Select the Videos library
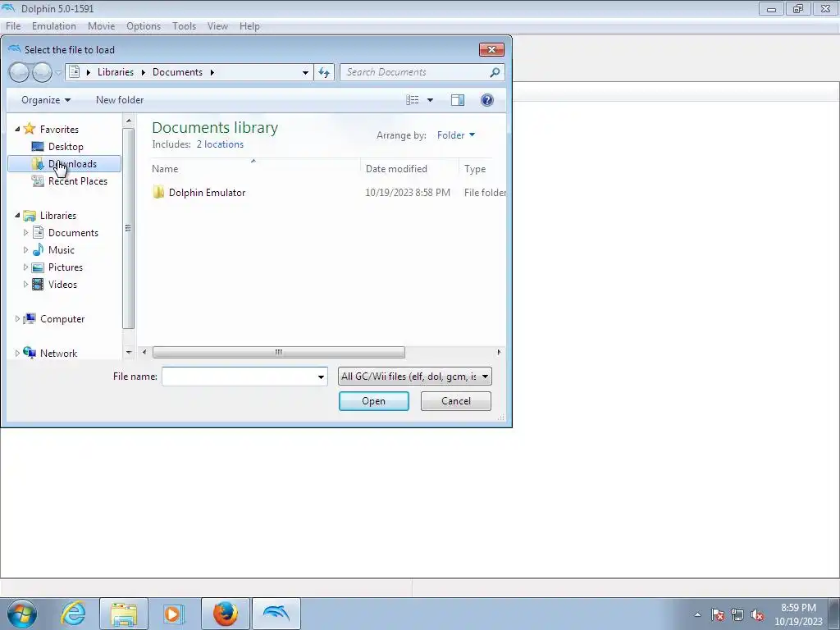The height and width of the screenshot is (630, 840). coord(62,284)
